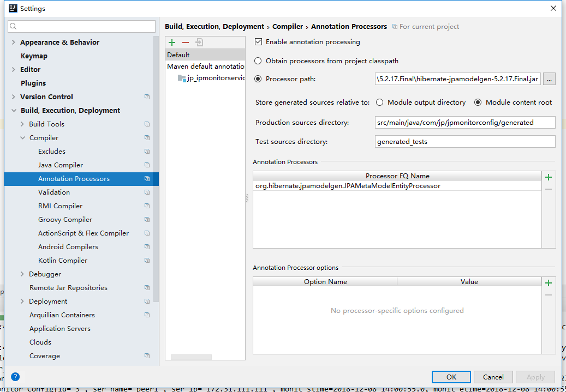
Task: Open Application Servers settings
Action: 60,329
